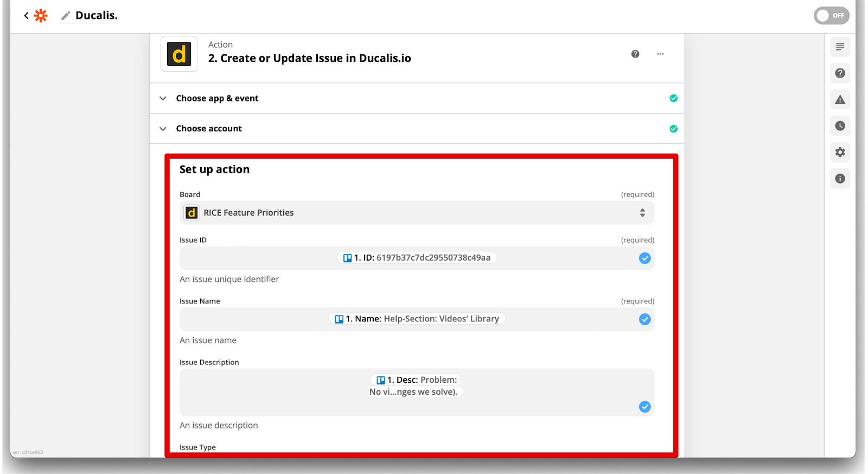
Task: Open Zap history clock icon
Action: pos(840,126)
